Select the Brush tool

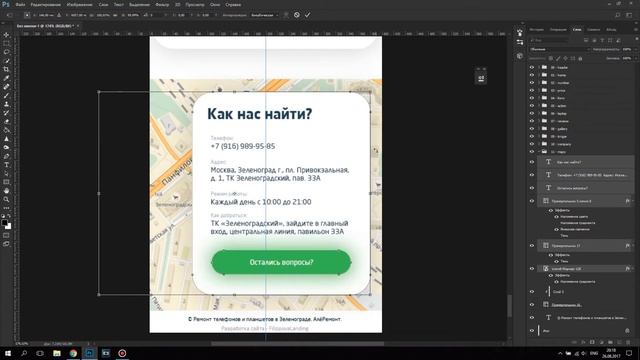click(x=6, y=96)
